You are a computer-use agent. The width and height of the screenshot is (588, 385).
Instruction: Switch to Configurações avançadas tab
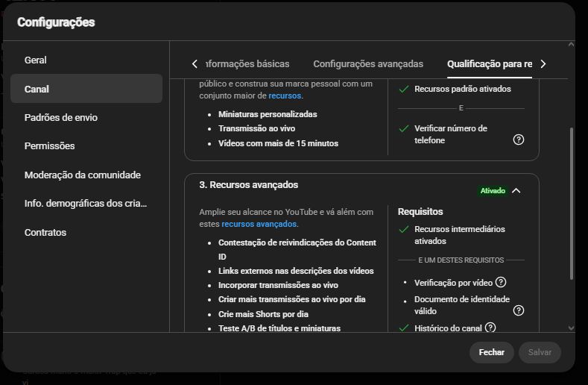368,64
